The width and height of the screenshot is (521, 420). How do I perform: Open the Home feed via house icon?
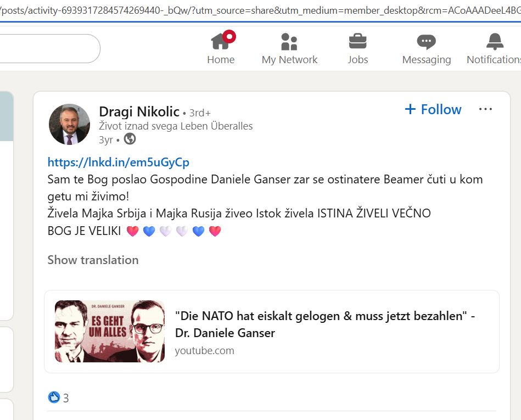pyautogui.click(x=221, y=40)
